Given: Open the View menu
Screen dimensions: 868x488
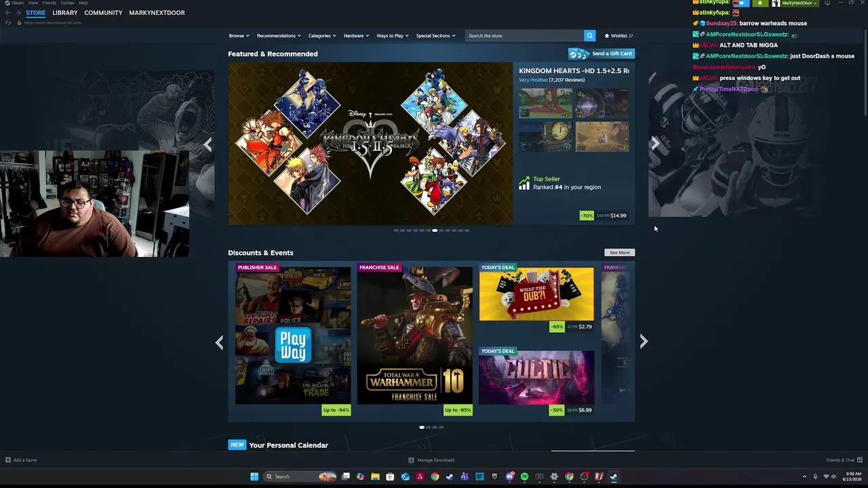Looking at the screenshot, I should (x=33, y=3).
